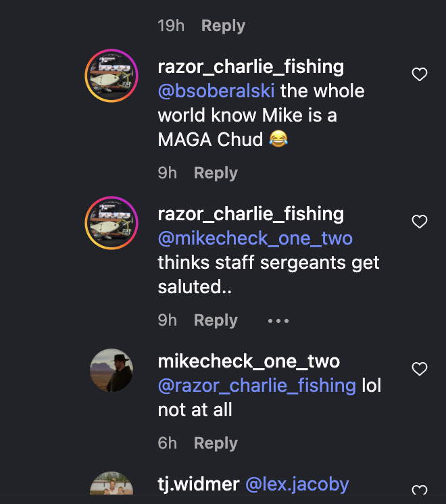This screenshot has height=504, width=446.
Task: Like mikecheck_one_two's "lol not at all" comment
Action: (x=420, y=369)
